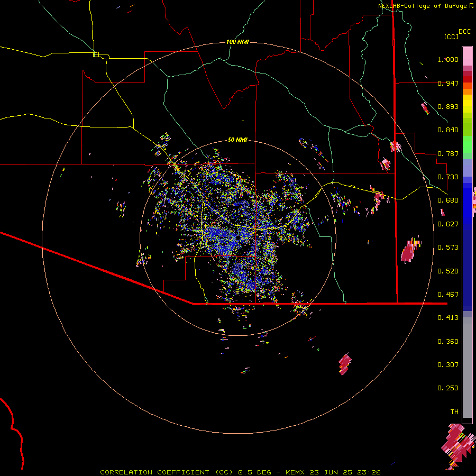Click the TH threshold label

point(454,412)
